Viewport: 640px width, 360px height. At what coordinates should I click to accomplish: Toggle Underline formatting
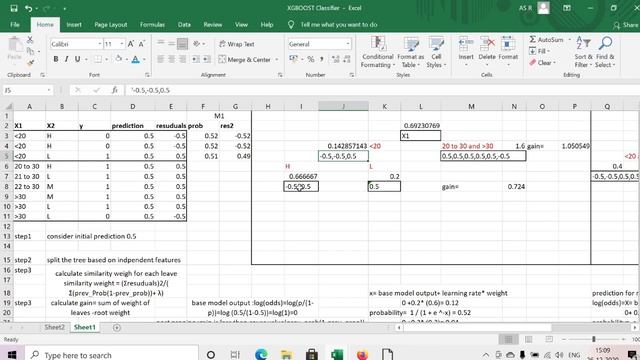[x=77, y=59]
